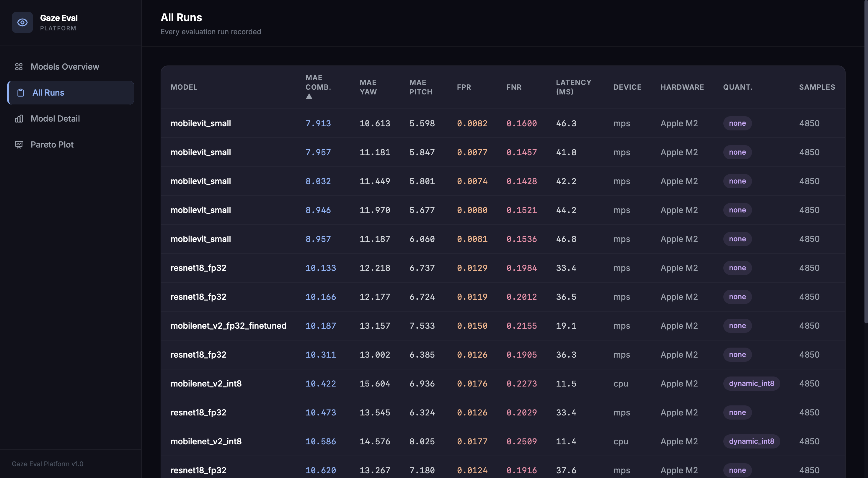This screenshot has height=478, width=868.
Task: Click the cpu device in 10.422 row
Action: click(621, 384)
